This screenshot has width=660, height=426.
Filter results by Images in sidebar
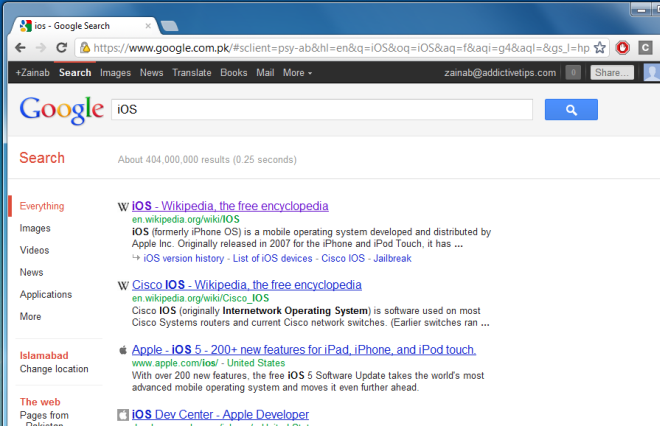pyautogui.click(x=35, y=228)
